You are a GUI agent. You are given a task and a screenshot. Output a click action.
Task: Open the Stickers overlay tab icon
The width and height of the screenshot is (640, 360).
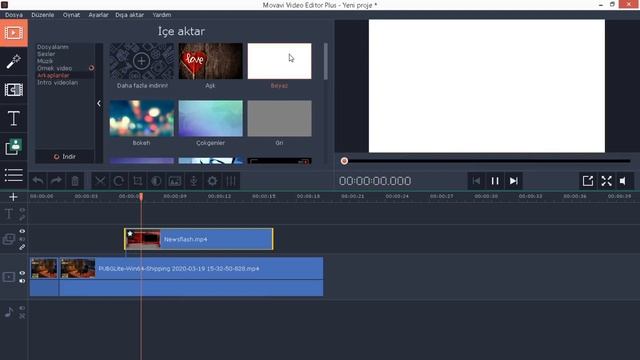pyautogui.click(x=13, y=147)
